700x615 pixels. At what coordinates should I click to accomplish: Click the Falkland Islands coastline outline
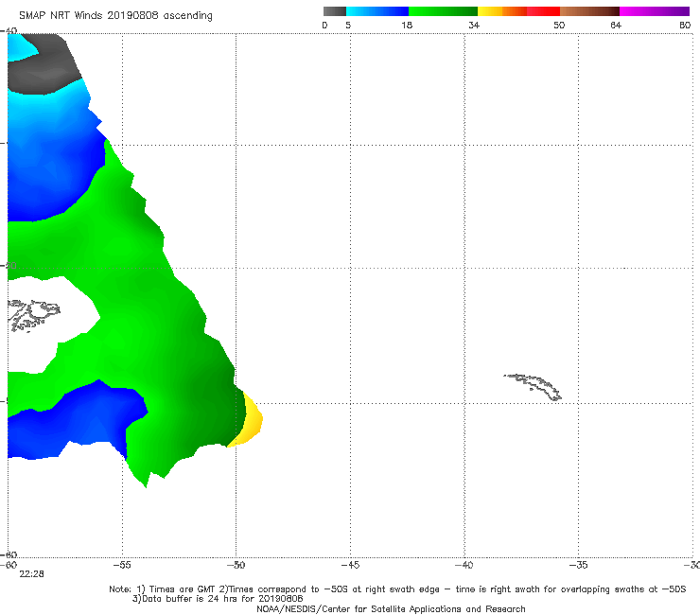tap(33, 315)
